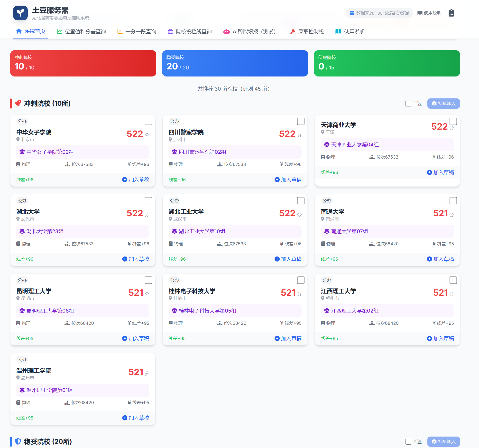Click the 土豆服务器 sprout logo icon
Viewport: 479px width, 448px height.
point(20,13)
